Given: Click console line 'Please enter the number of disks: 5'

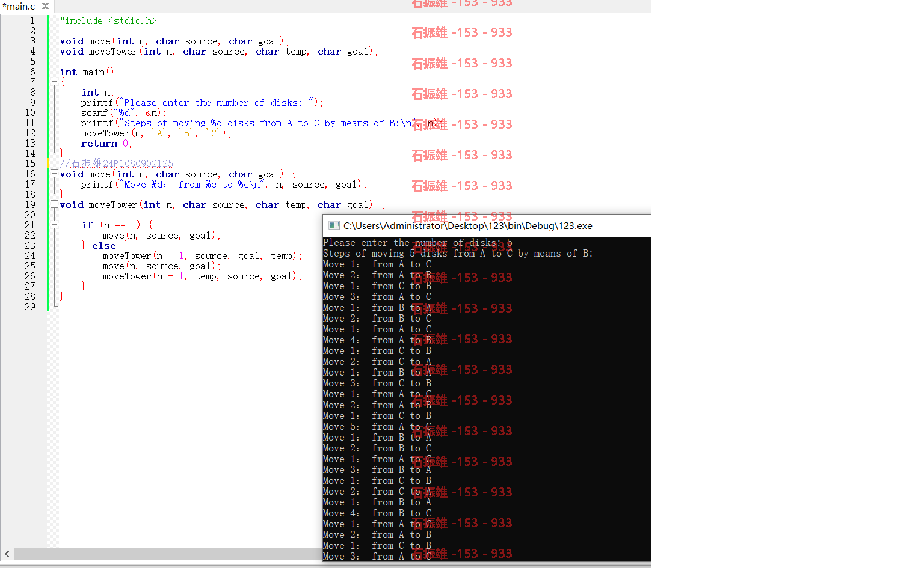Looking at the screenshot, I should (417, 243).
